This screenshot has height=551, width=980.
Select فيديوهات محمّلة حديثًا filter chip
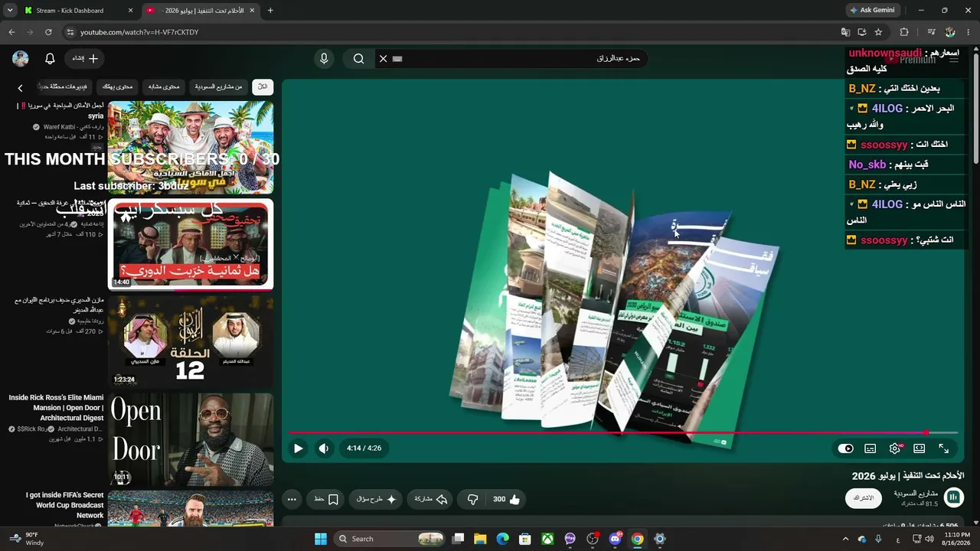pos(65,86)
